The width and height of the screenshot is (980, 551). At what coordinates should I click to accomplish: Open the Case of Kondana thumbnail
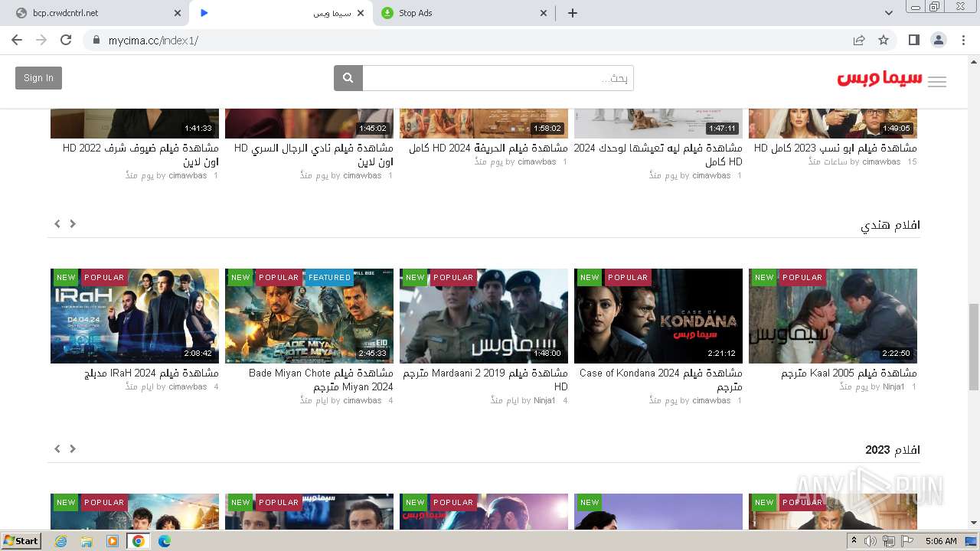tap(658, 316)
